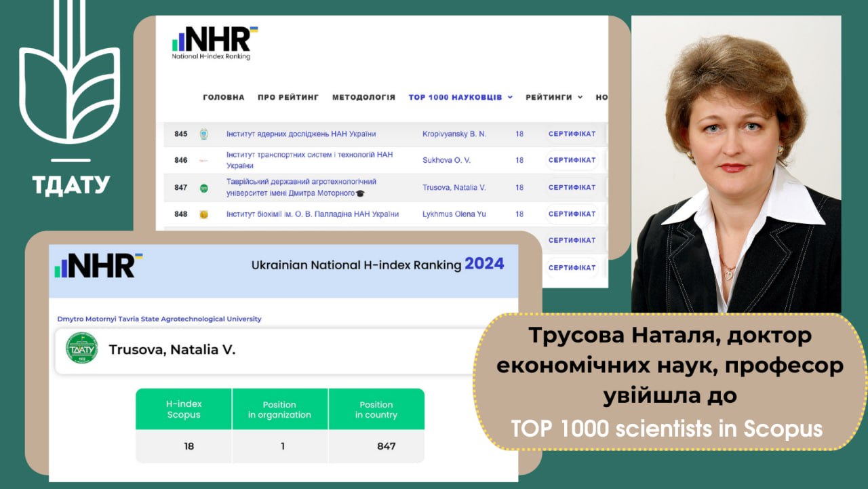Open СЕРТИФІКАТ for Sukhova O. V.
Viewport: 868px width, 489px height.
(572, 161)
